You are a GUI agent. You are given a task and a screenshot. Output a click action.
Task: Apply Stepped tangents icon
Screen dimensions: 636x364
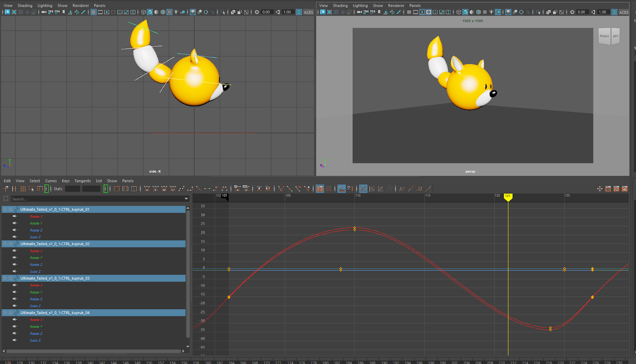point(216,189)
